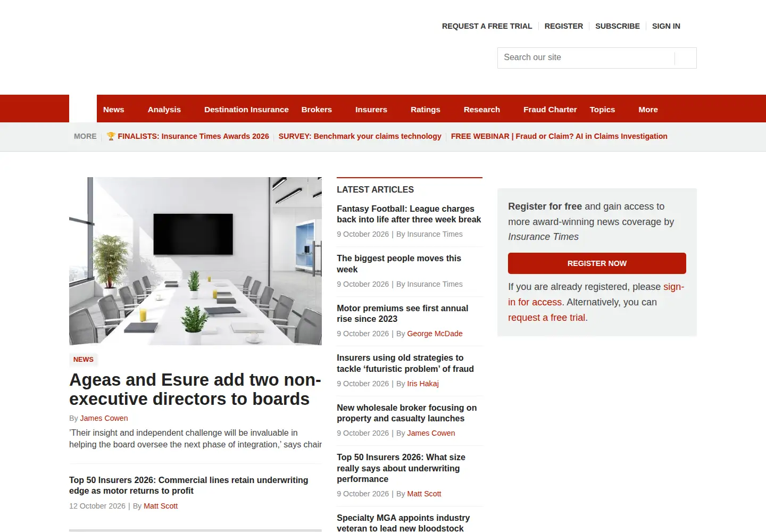Viewport: 766px width, 532px height.
Task: Open Insurers using old strategies fraud article
Action: click(405, 363)
